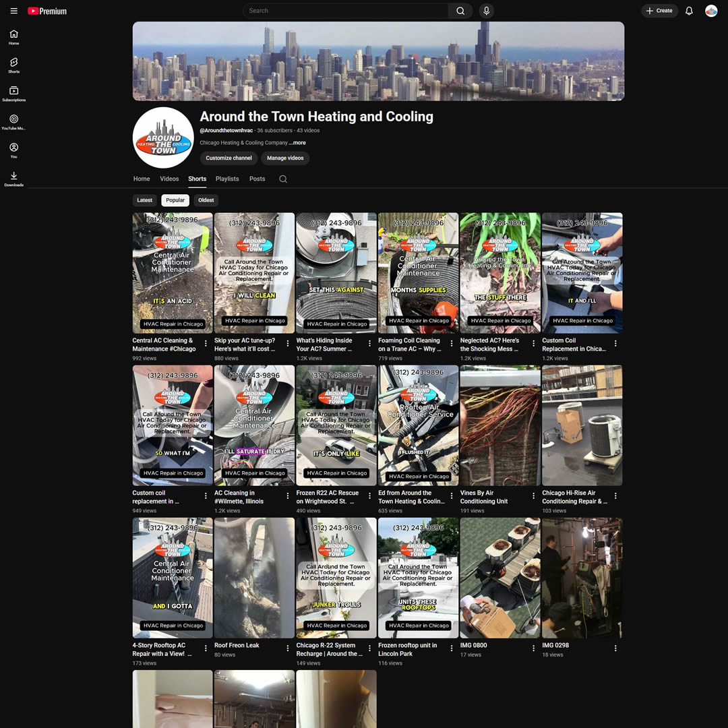Go to Shorts in sidebar

pos(13,65)
